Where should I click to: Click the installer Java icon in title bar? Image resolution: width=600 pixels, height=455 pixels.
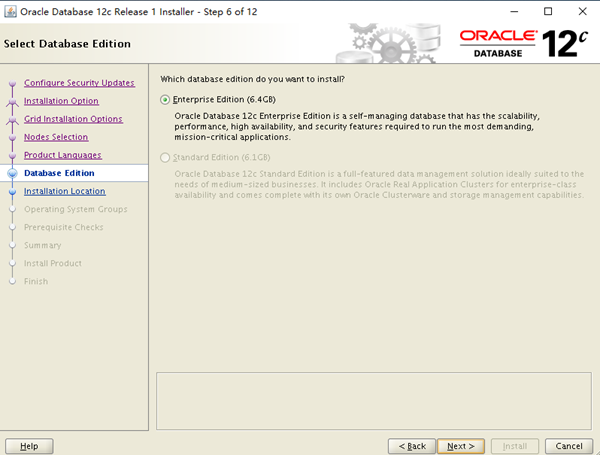pos(10,11)
